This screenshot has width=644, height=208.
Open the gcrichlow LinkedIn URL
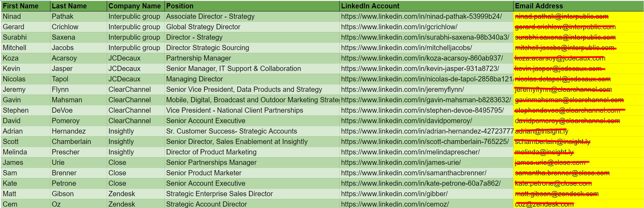(x=399, y=27)
